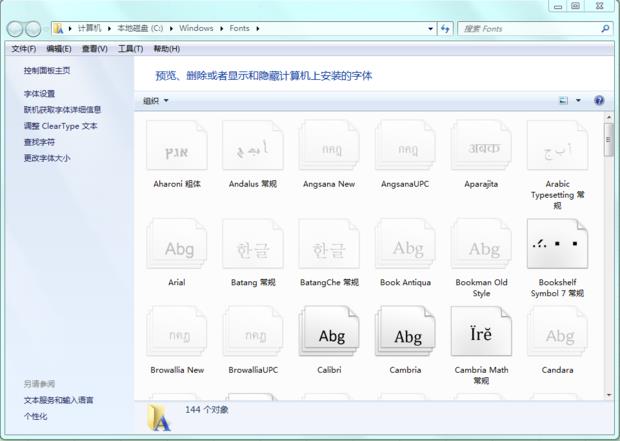620x441 pixels.
Task: Select the Andalus font icon
Action: (253, 145)
